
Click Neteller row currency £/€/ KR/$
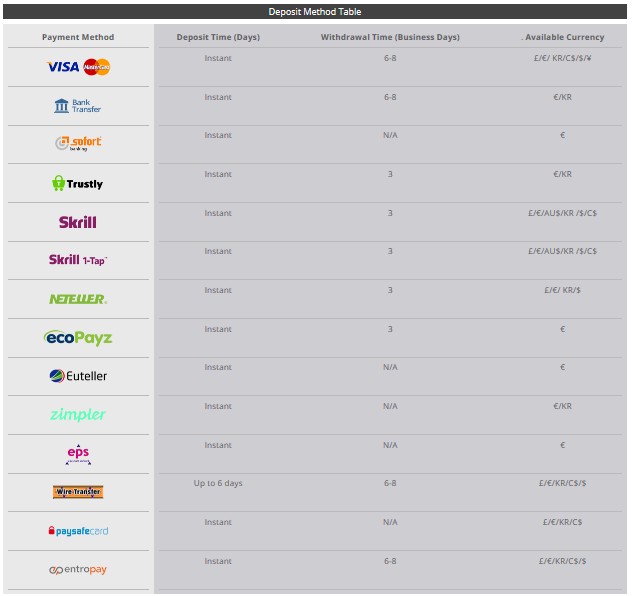click(x=563, y=290)
